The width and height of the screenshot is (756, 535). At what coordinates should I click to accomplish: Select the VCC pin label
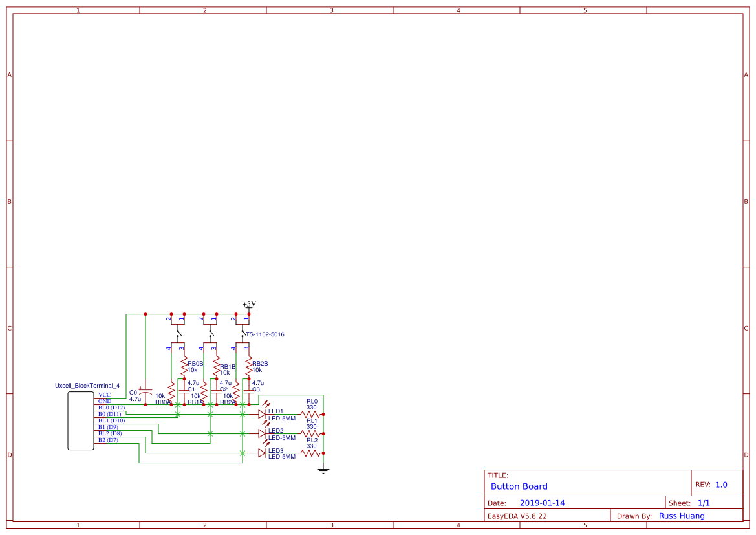tap(104, 395)
